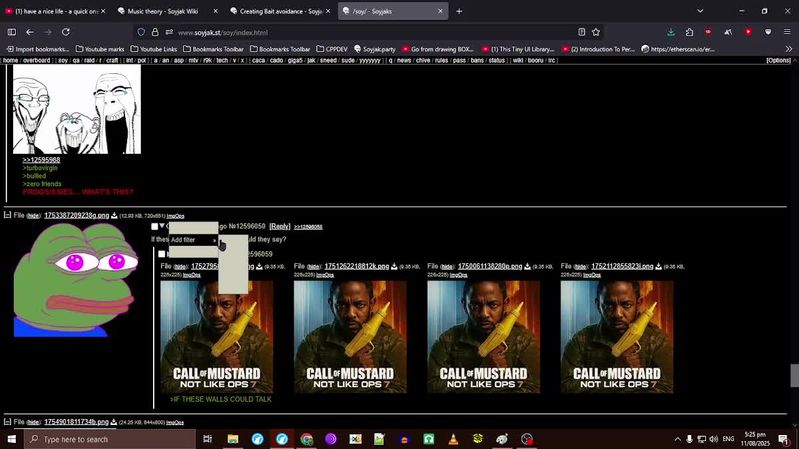Tick the checkbox for post No.12596050
Image resolution: width=799 pixels, height=449 pixels.
(154, 227)
